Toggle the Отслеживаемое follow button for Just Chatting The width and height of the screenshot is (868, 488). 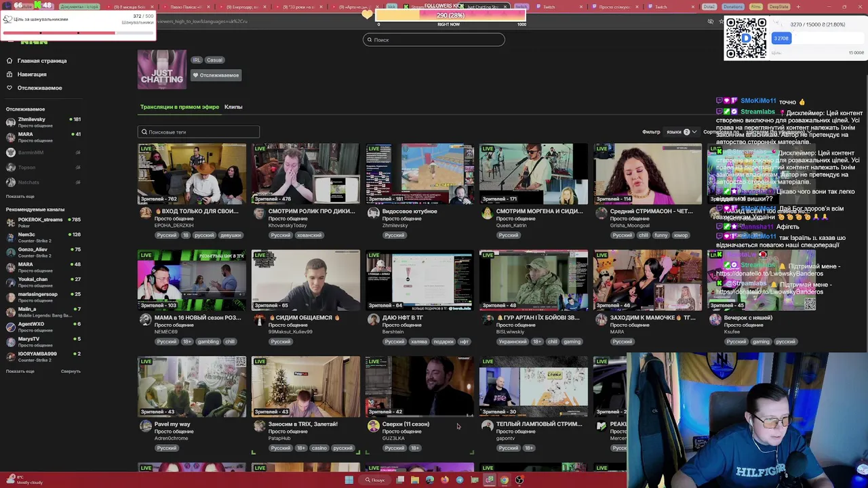pos(216,75)
